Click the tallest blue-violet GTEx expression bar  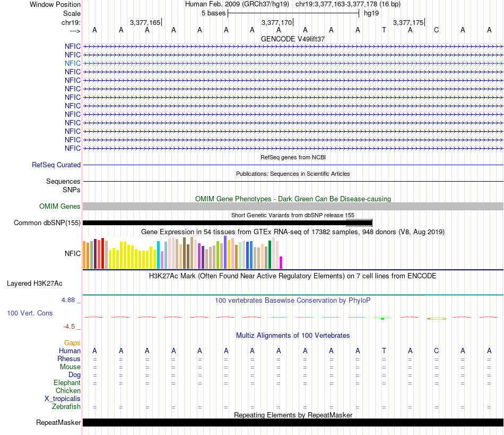[x=225, y=252]
